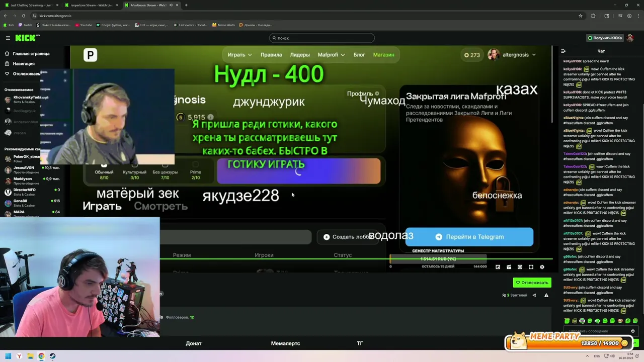
Task: Click the stream progress bar
Action: click(x=356, y=259)
